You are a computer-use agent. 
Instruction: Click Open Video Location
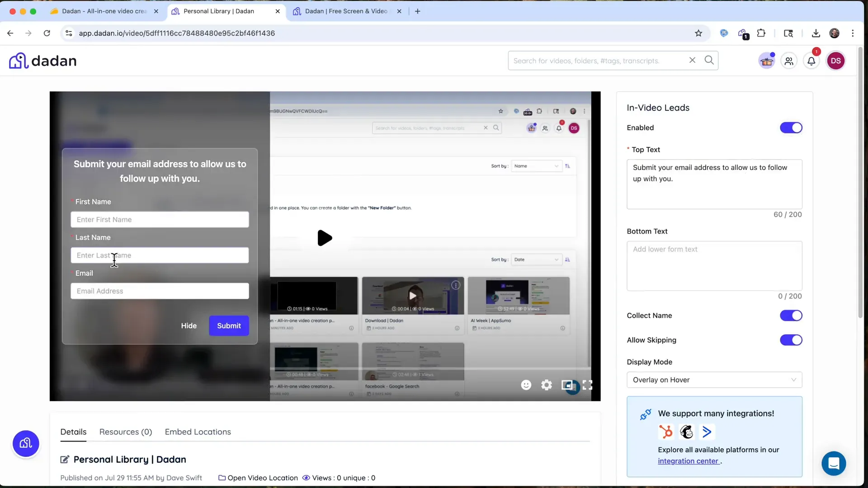tap(263, 478)
